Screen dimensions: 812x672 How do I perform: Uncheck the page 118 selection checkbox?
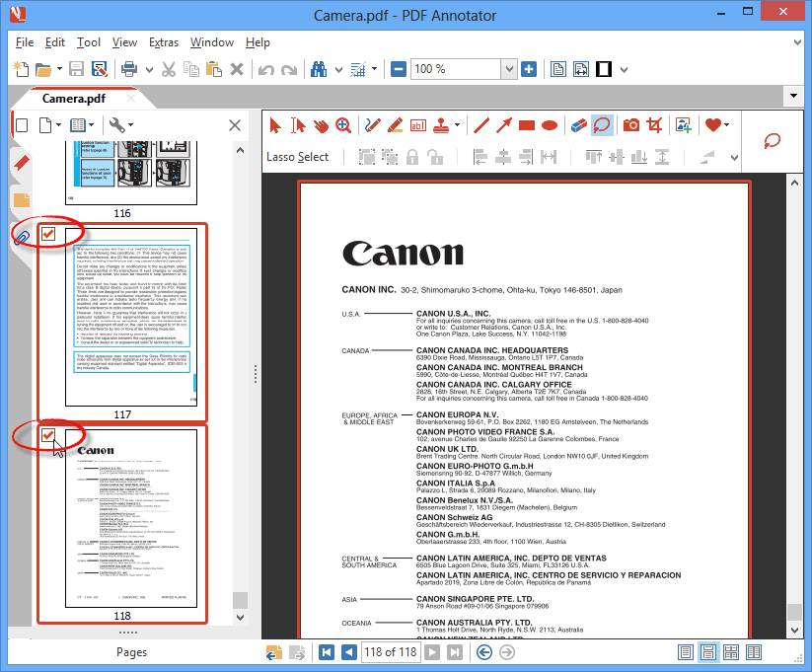click(x=46, y=435)
